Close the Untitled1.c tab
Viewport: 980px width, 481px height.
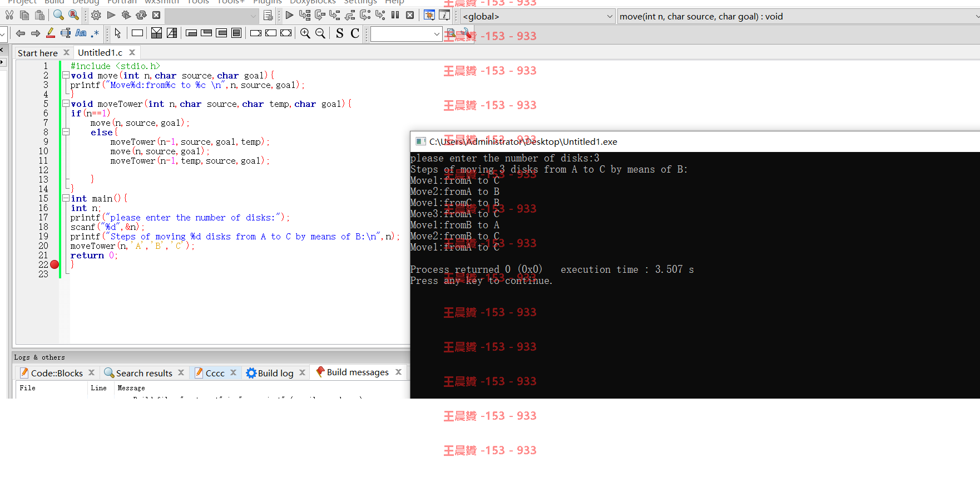(x=132, y=52)
